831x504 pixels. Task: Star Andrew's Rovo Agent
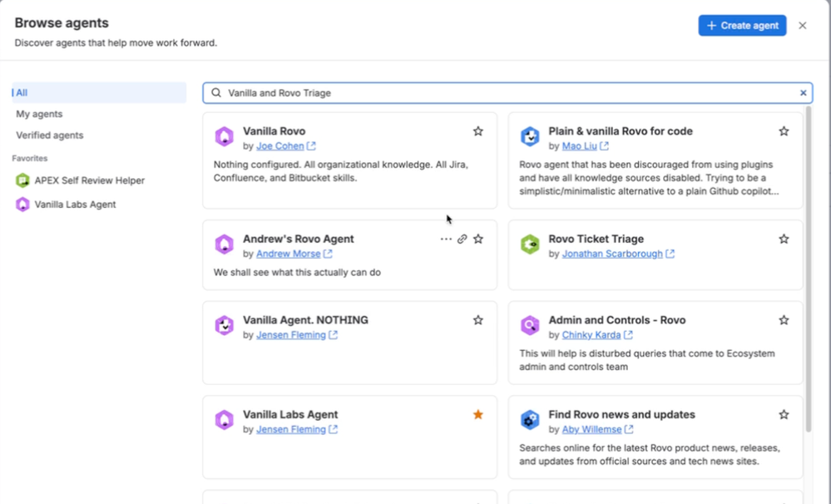click(x=478, y=239)
